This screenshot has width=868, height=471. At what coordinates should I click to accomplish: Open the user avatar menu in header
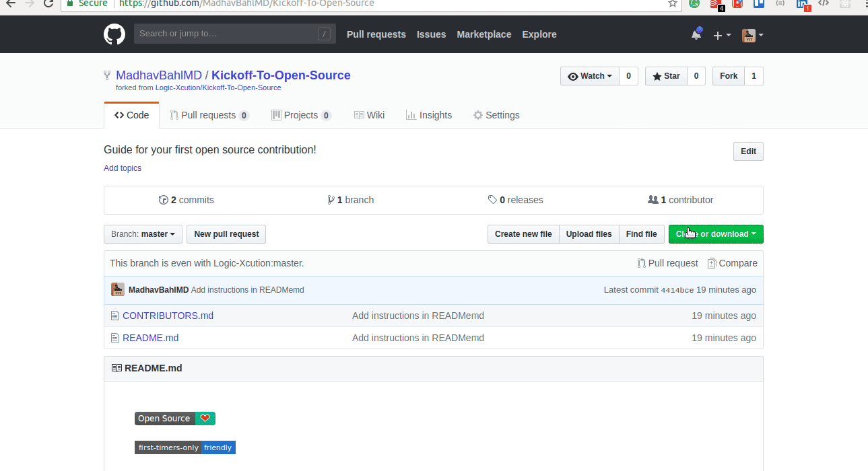(x=752, y=35)
